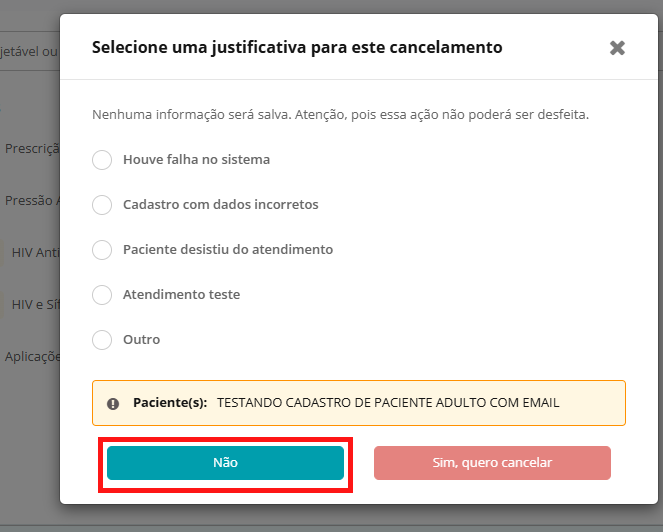Click the dialog title "Selecione uma justificativa"
This screenshot has width=663, height=532.
pos(297,47)
